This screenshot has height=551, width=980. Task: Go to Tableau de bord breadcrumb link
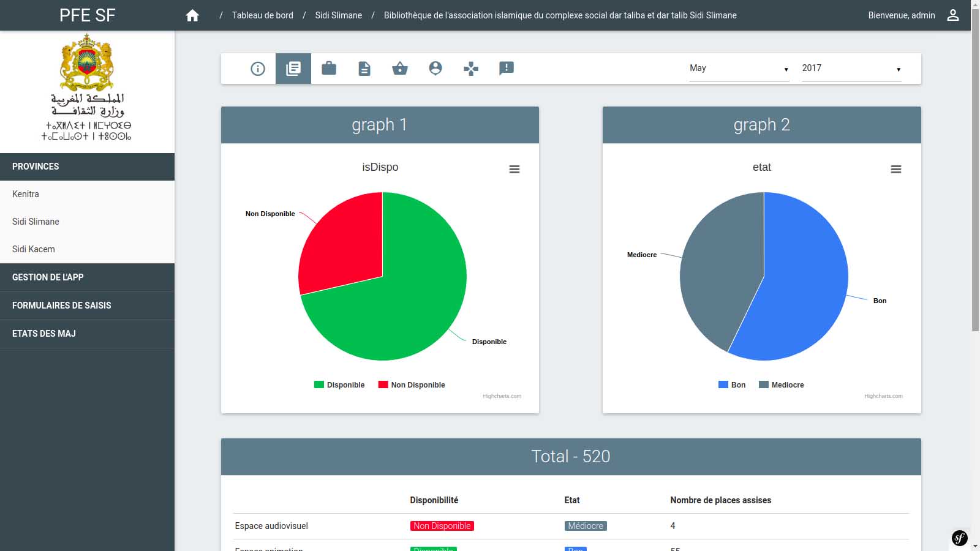pyautogui.click(x=262, y=15)
